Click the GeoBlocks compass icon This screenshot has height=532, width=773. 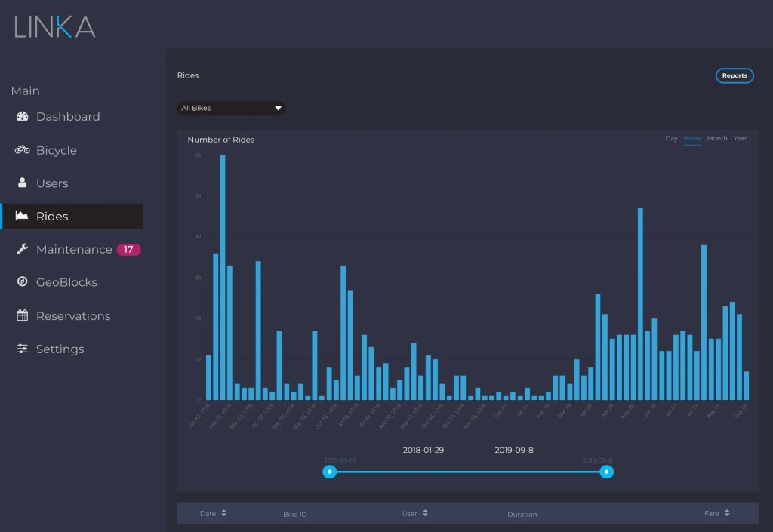coord(22,282)
